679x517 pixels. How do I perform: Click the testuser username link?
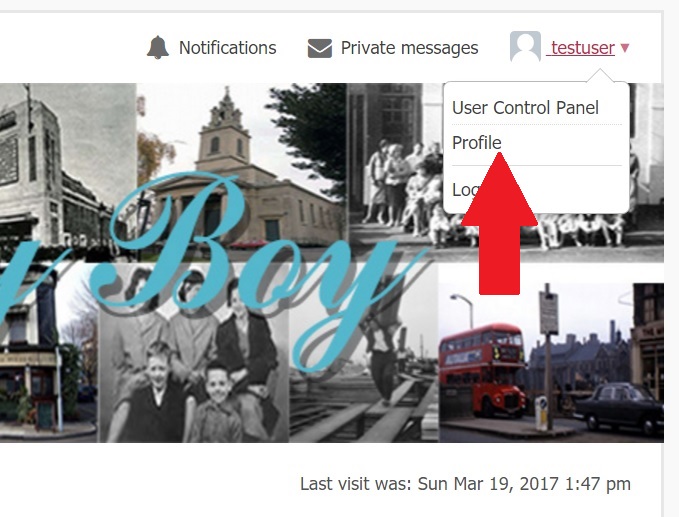tap(582, 48)
